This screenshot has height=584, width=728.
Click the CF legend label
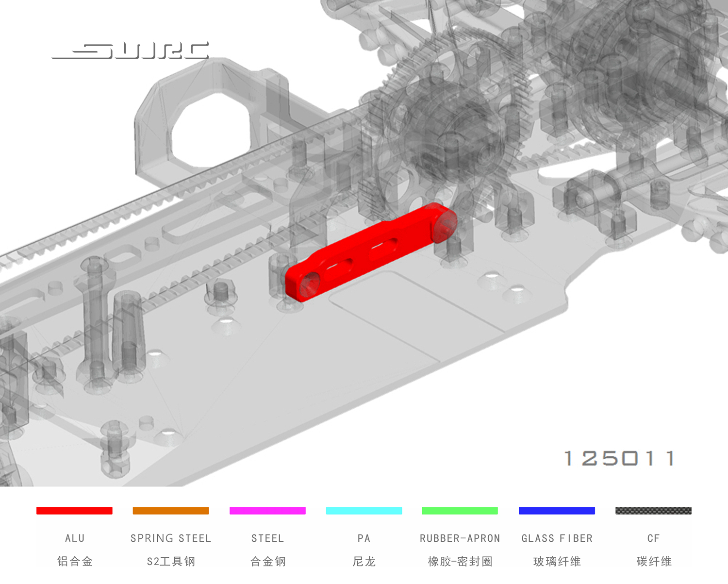click(x=653, y=538)
